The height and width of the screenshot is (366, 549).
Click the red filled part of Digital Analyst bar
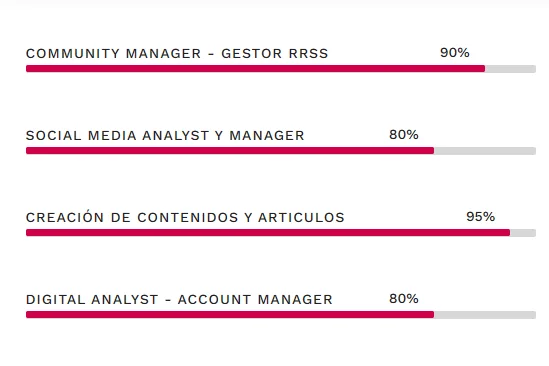tap(230, 315)
